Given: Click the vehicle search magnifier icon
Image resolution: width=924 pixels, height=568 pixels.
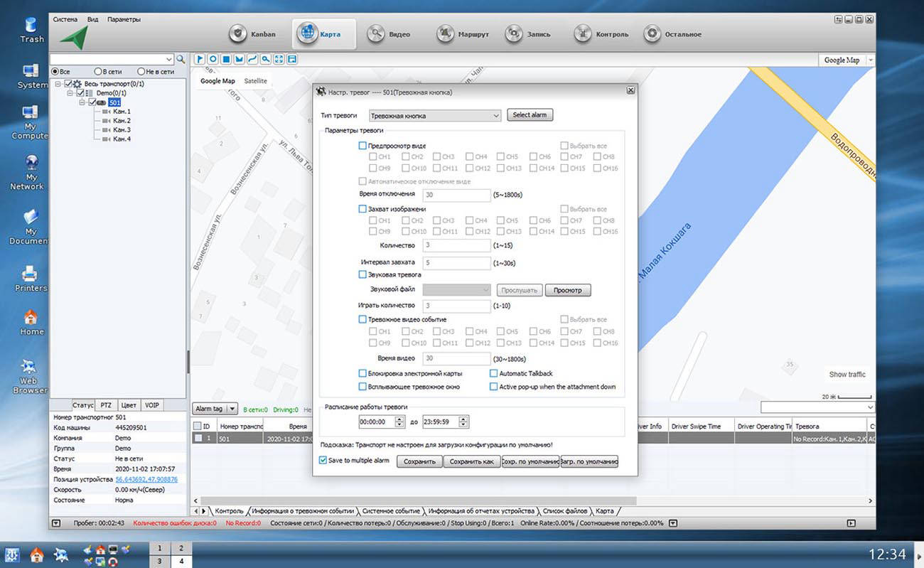Looking at the screenshot, I should point(181,59).
